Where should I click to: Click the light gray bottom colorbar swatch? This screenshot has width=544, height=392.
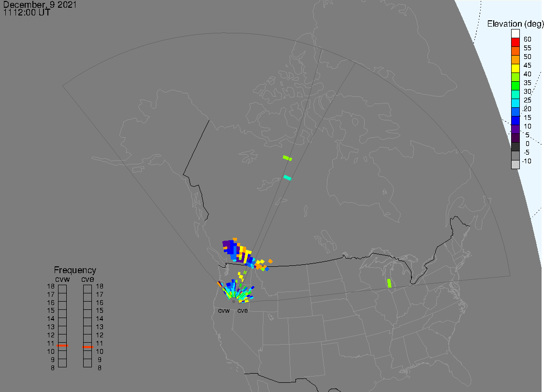(x=515, y=164)
